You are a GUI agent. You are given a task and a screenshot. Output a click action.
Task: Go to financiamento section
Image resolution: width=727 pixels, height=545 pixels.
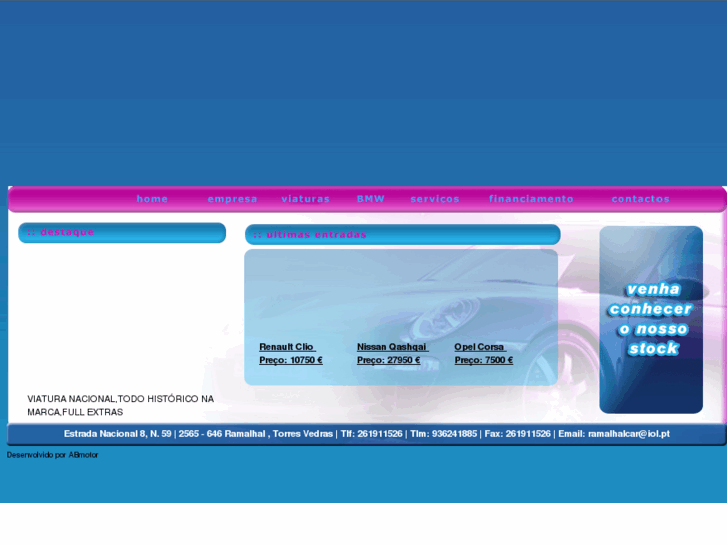pyautogui.click(x=531, y=199)
